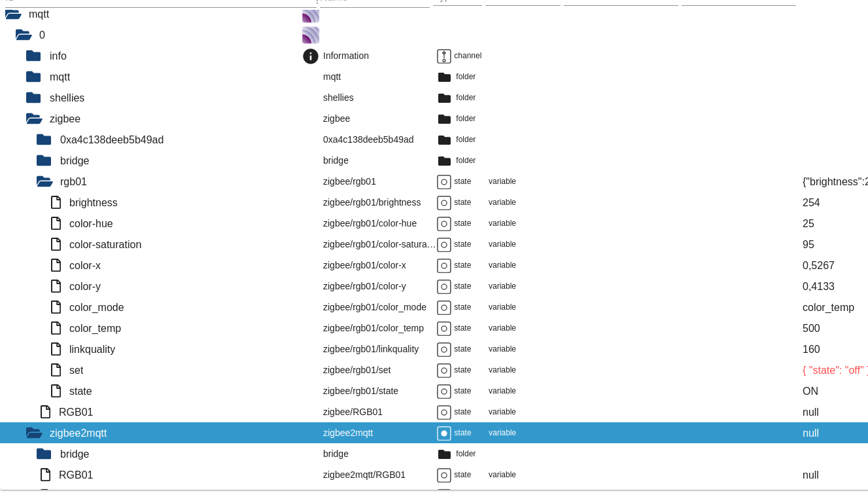Expand the 0xa4c138deeb5b49ad folder
The height and width of the screenshot is (493, 868).
point(44,139)
